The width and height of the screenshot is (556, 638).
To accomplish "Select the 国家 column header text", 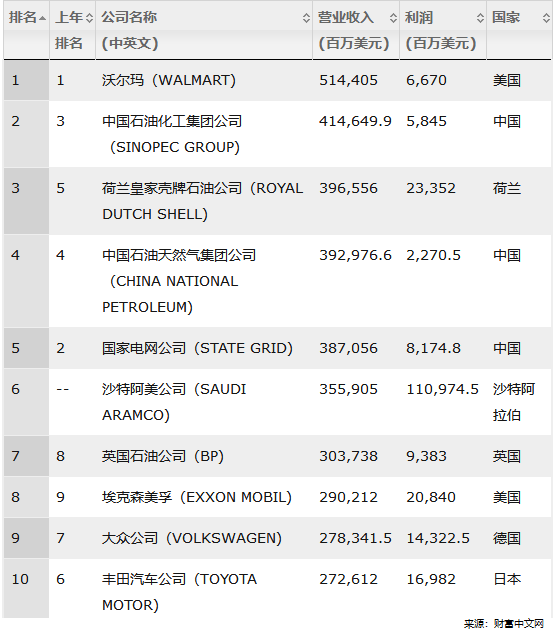I will coord(506,17).
